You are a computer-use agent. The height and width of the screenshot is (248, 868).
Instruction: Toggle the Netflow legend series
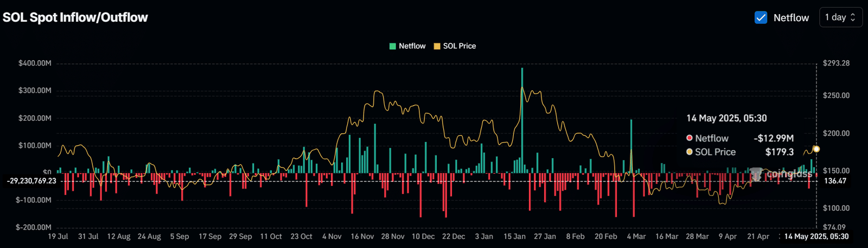407,46
